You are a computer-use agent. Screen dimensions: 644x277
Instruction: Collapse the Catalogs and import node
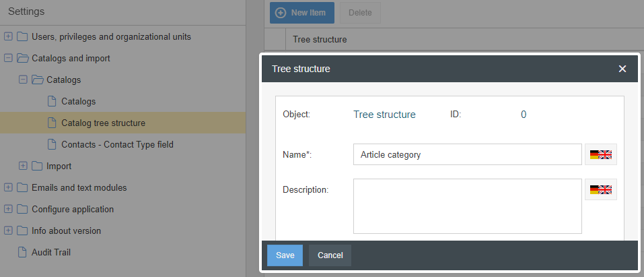click(8, 58)
